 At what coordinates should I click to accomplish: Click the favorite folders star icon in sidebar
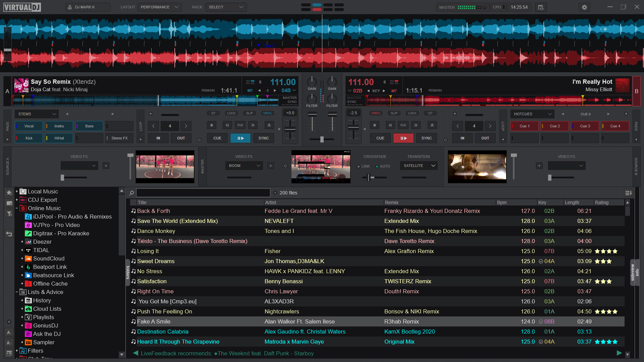(9, 193)
